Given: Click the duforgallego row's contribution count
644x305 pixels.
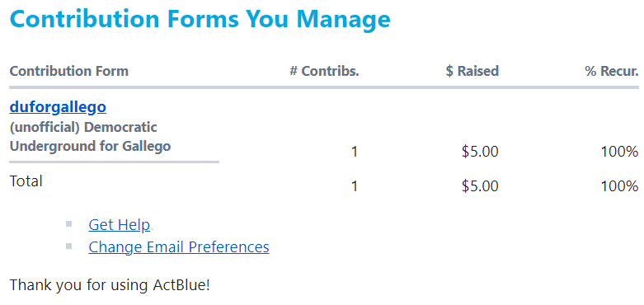Looking at the screenshot, I should [x=355, y=152].
